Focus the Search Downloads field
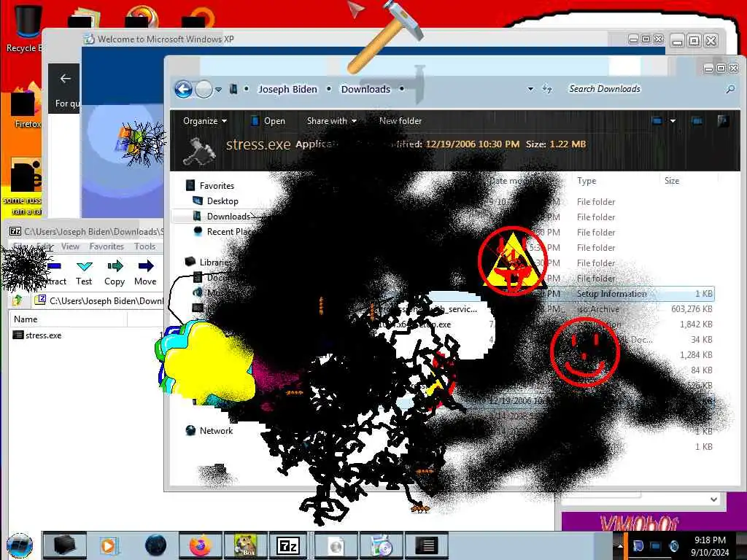The width and height of the screenshot is (747, 560). 643,89
